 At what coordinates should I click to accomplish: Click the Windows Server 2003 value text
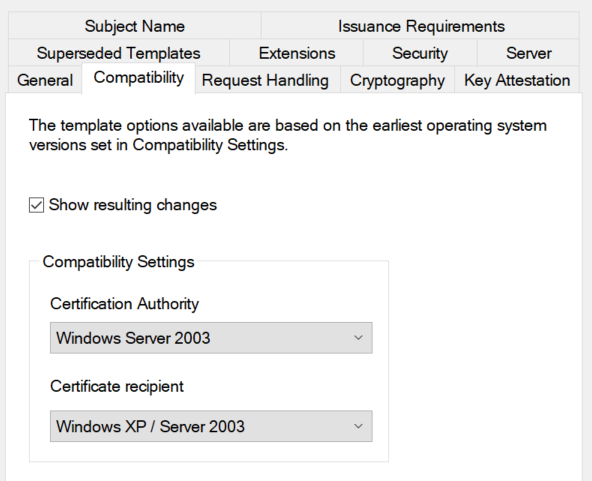[x=133, y=338]
